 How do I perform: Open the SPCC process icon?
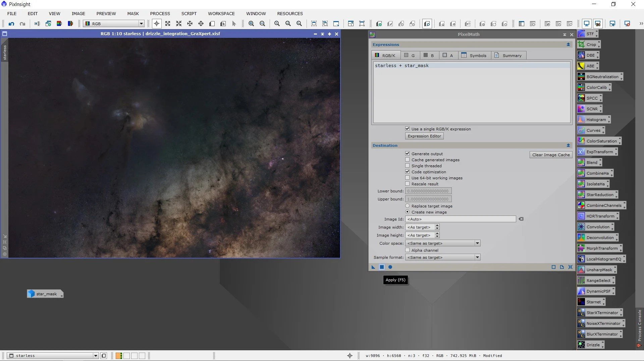[590, 98]
